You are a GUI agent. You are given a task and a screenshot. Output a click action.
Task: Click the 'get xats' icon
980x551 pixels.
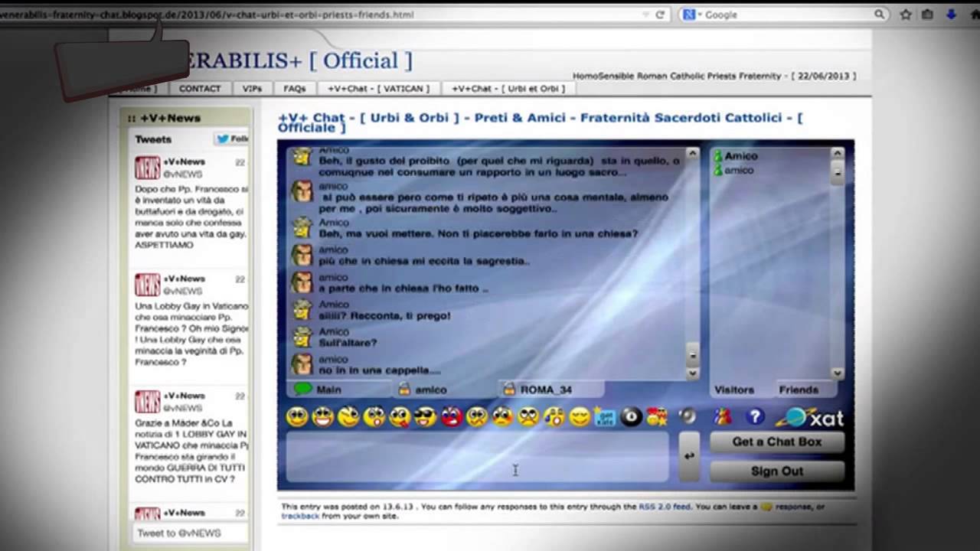pyautogui.click(x=606, y=416)
